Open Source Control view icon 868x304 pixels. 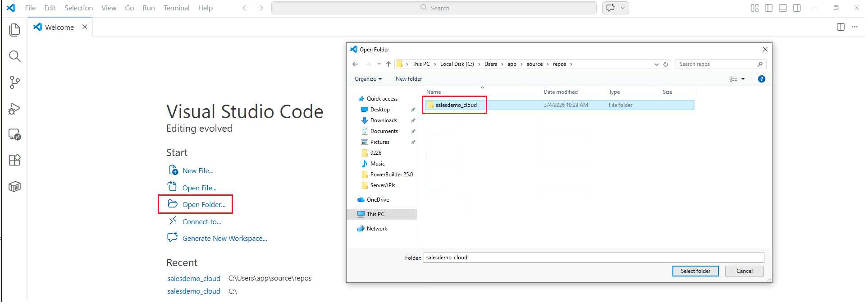[x=14, y=83]
